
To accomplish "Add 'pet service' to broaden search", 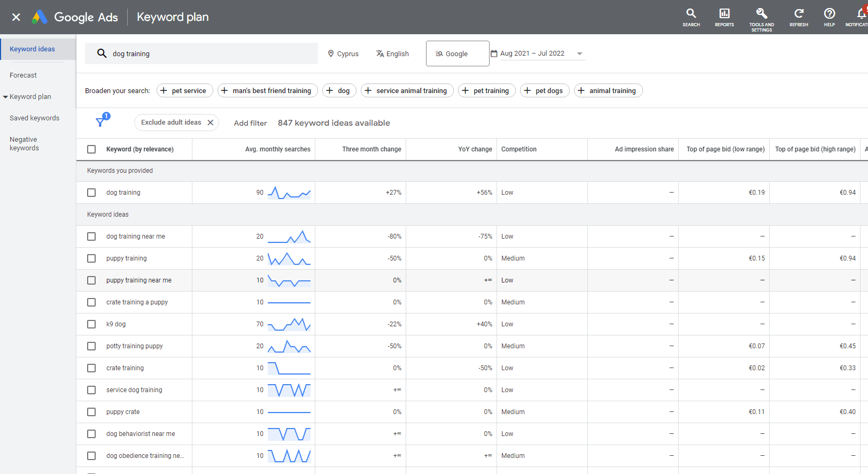I will [184, 90].
